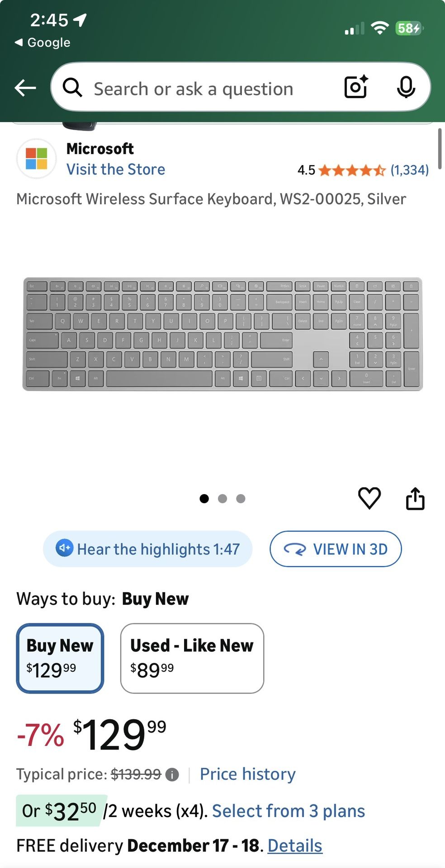Select the Used - Like New option
This screenshot has height=868, width=445.
coord(192,658)
